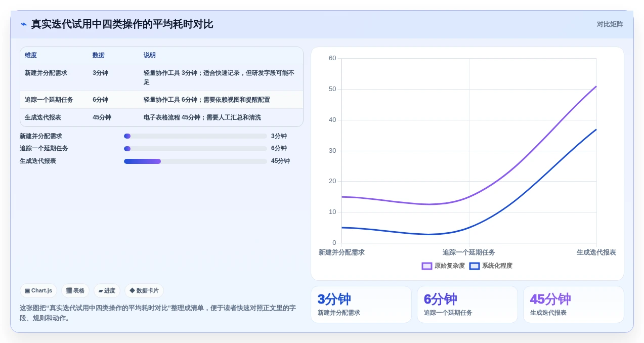
Task: Open the 3分钟 新建并分配需求 data card
Action: 361,305
